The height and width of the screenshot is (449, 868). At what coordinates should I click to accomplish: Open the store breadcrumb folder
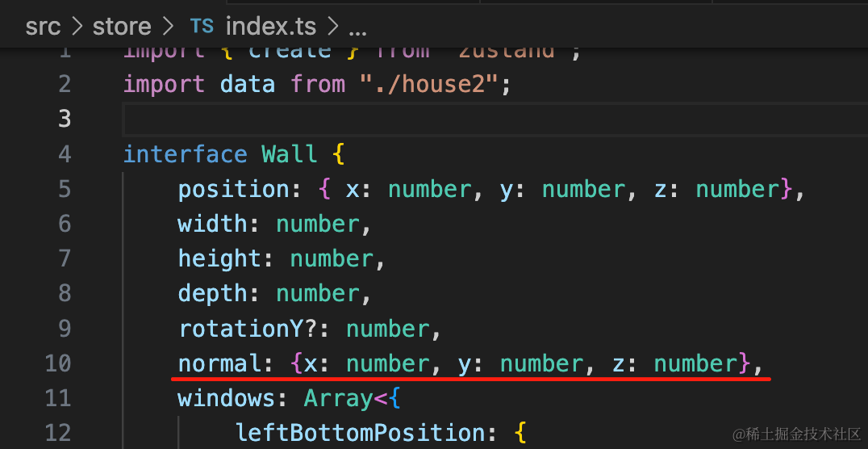tap(122, 27)
